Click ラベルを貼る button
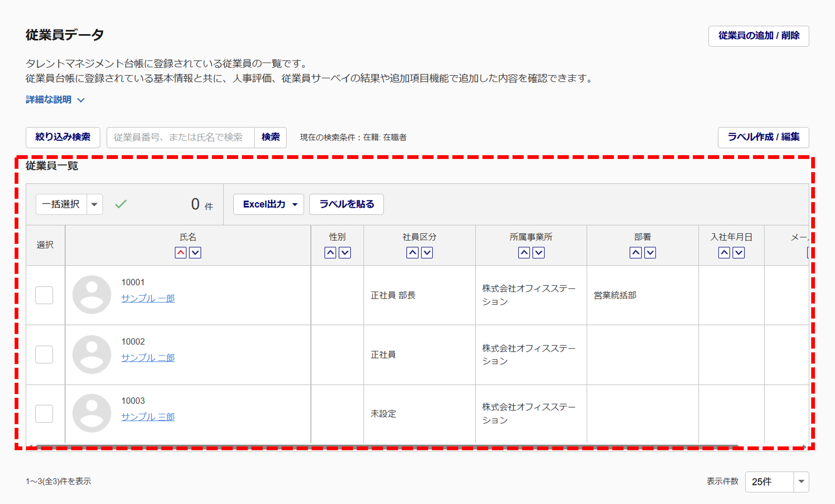835x504 pixels. (x=347, y=204)
